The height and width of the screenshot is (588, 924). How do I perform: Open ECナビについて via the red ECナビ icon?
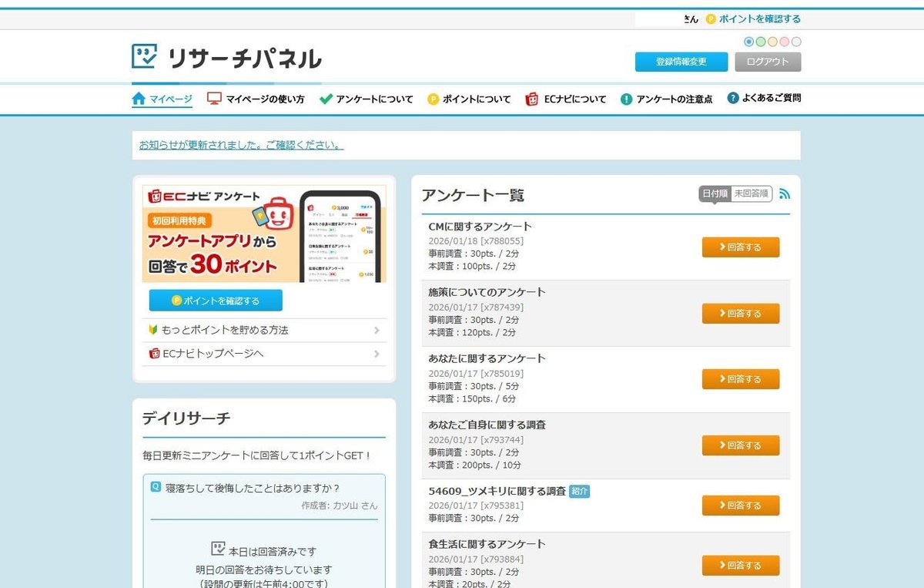point(531,99)
